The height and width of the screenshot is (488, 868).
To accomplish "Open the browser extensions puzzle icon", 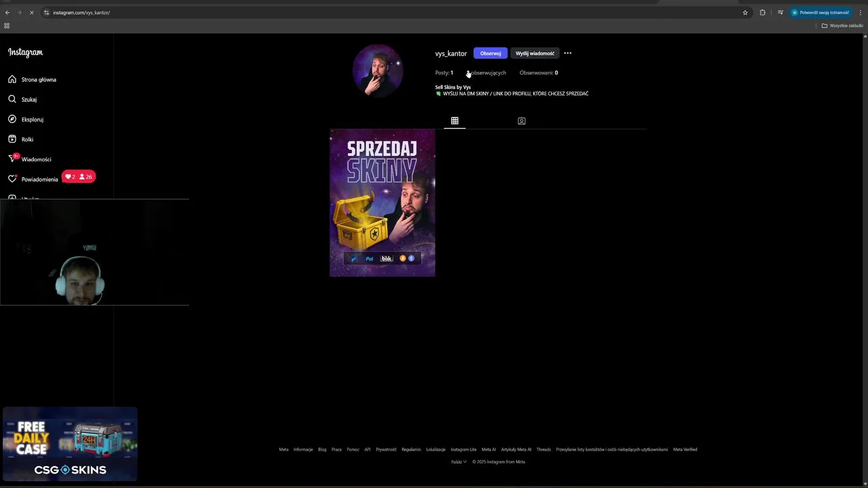I will tap(762, 12).
